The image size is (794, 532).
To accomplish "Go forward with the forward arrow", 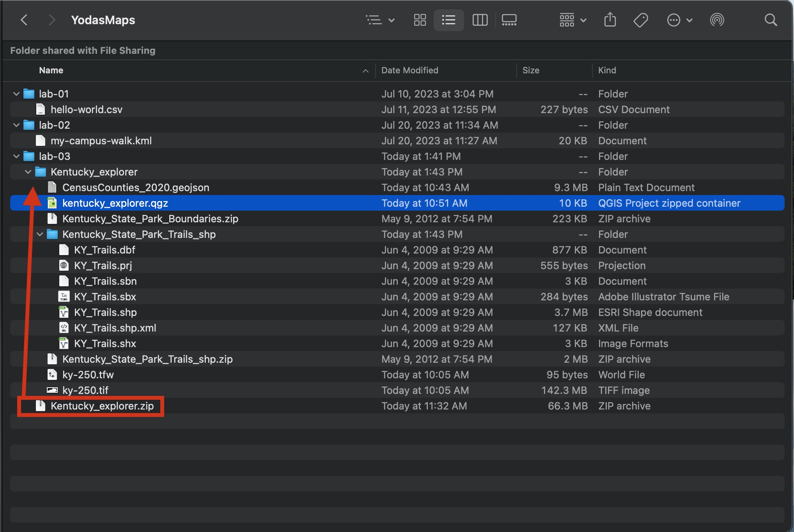I will pos(51,20).
